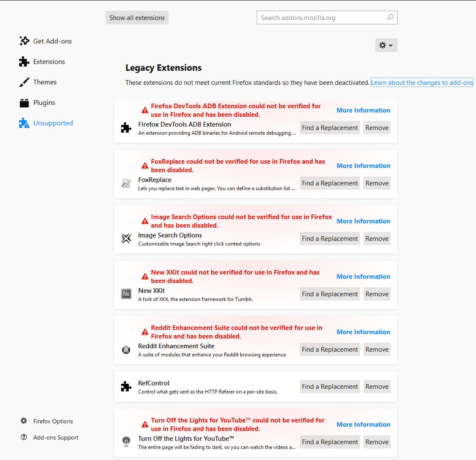Screen dimensions: 476x460
Task: Select the Unsupported section
Action: (x=53, y=123)
